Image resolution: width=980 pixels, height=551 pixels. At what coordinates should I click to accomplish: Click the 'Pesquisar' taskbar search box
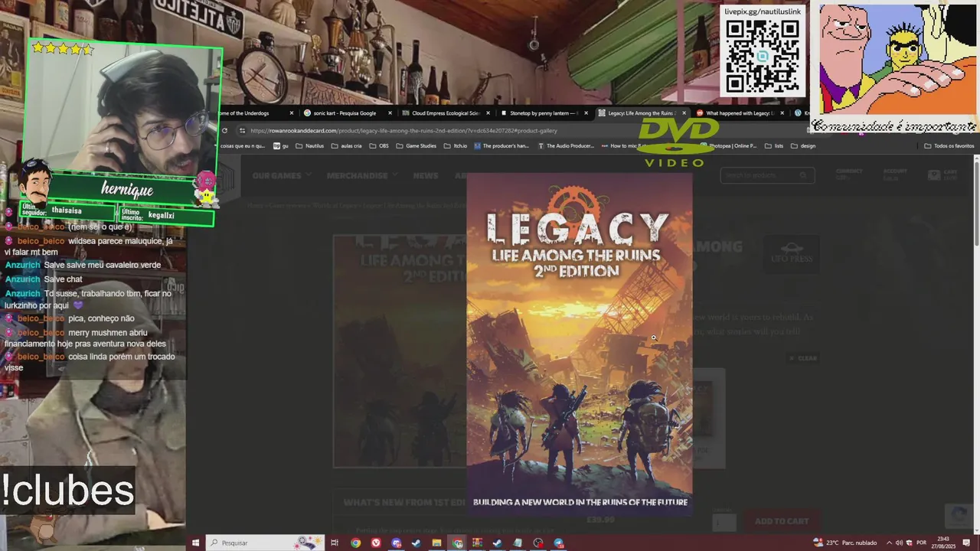265,543
